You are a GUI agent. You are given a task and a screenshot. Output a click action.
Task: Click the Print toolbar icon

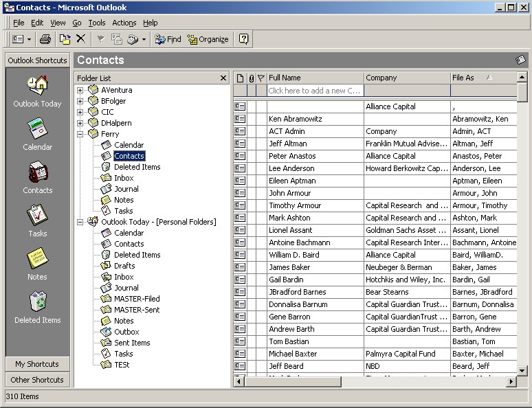tap(45, 39)
